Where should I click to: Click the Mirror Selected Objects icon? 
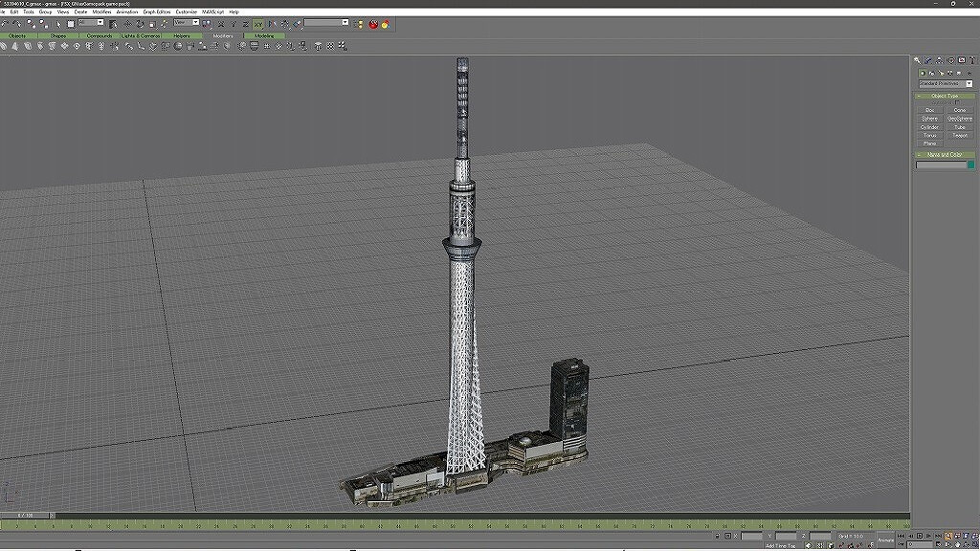[x=272, y=24]
